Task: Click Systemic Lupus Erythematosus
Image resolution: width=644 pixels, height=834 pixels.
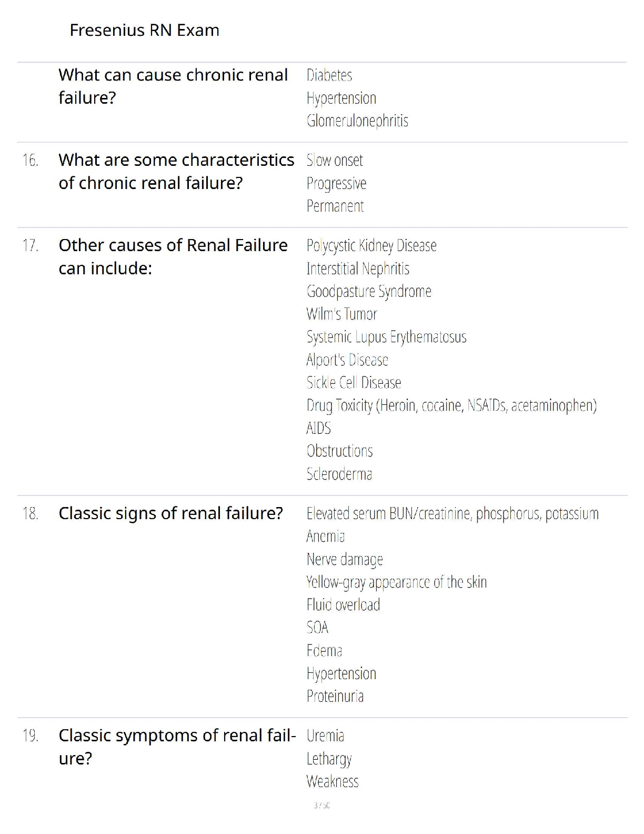Action: 386,337
